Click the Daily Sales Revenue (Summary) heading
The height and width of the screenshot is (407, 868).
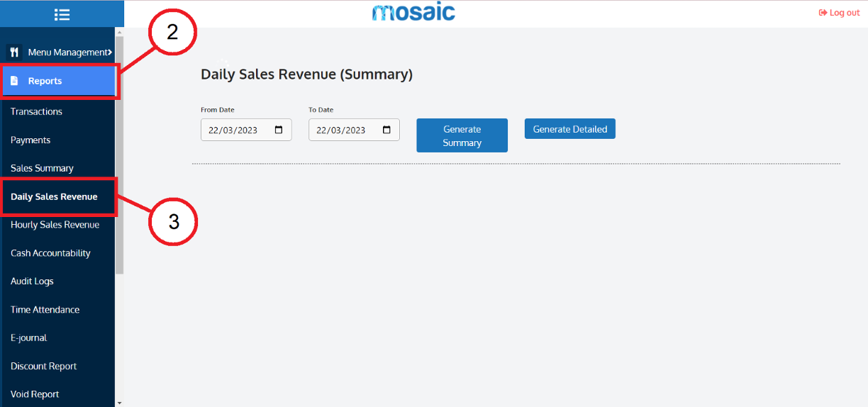(x=306, y=74)
